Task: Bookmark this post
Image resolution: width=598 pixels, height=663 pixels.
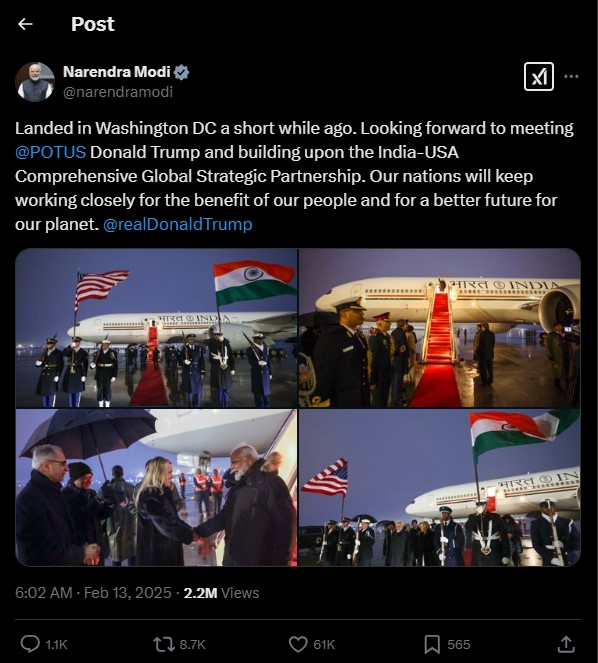Action: click(432, 644)
